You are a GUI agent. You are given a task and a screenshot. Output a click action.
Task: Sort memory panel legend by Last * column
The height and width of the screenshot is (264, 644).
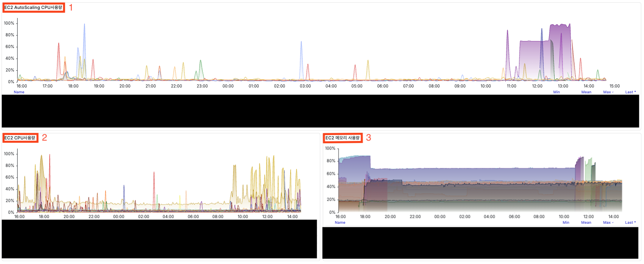point(630,223)
